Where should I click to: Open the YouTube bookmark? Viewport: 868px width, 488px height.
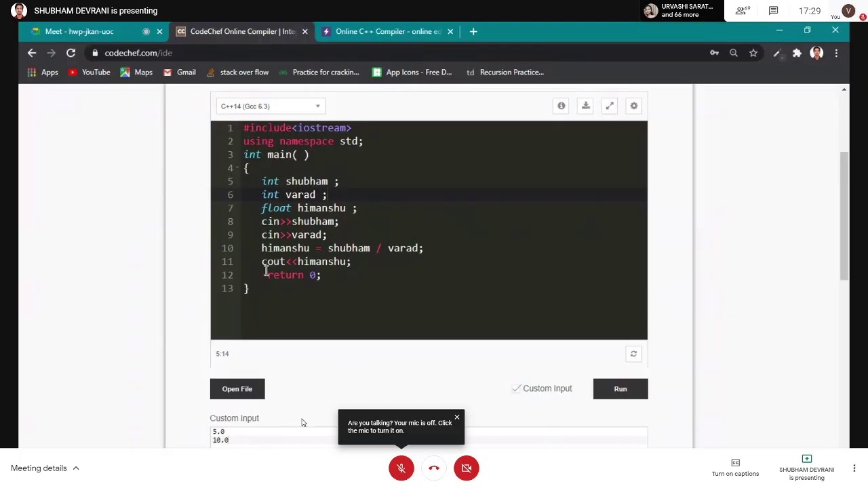coord(89,72)
